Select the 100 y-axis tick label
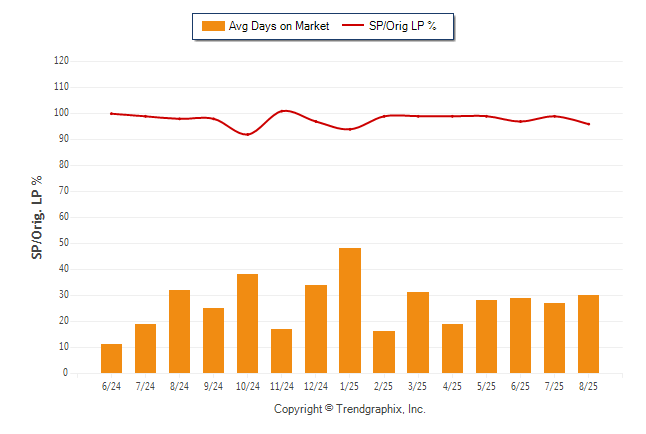 coord(61,113)
